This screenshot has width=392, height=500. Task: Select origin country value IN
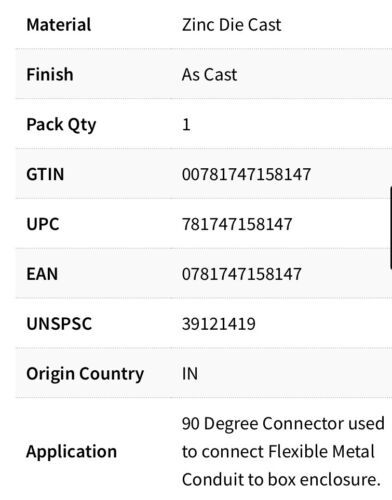tap(190, 374)
